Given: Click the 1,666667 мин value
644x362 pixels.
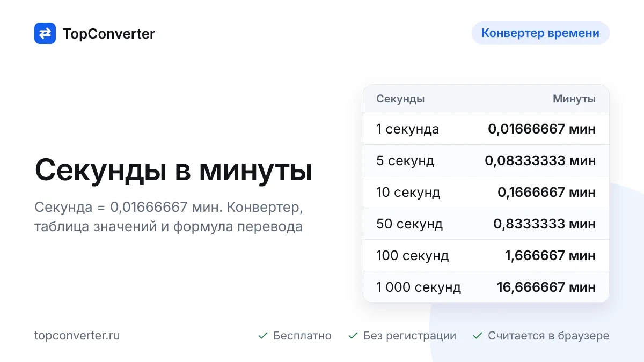Looking at the screenshot, I should tap(550, 255).
